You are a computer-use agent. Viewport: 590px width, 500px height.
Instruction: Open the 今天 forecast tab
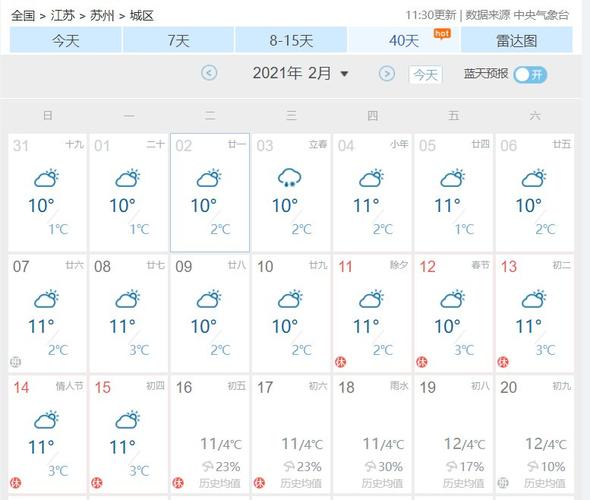(65, 40)
